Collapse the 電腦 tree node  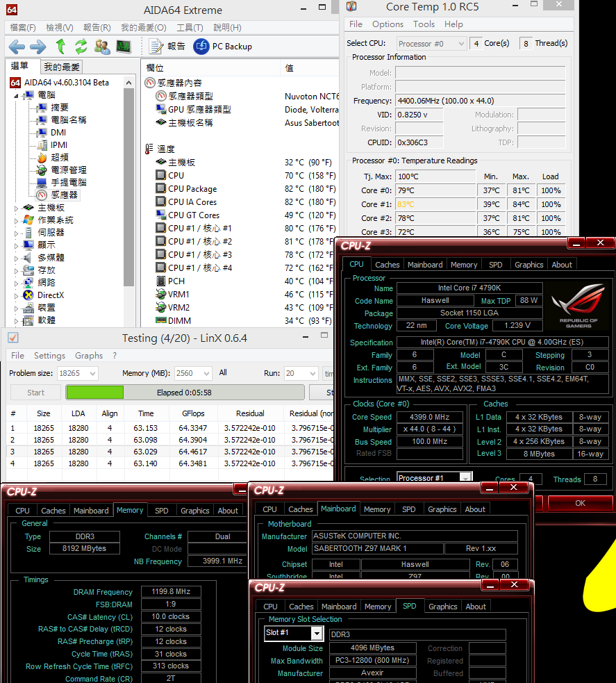pos(16,95)
